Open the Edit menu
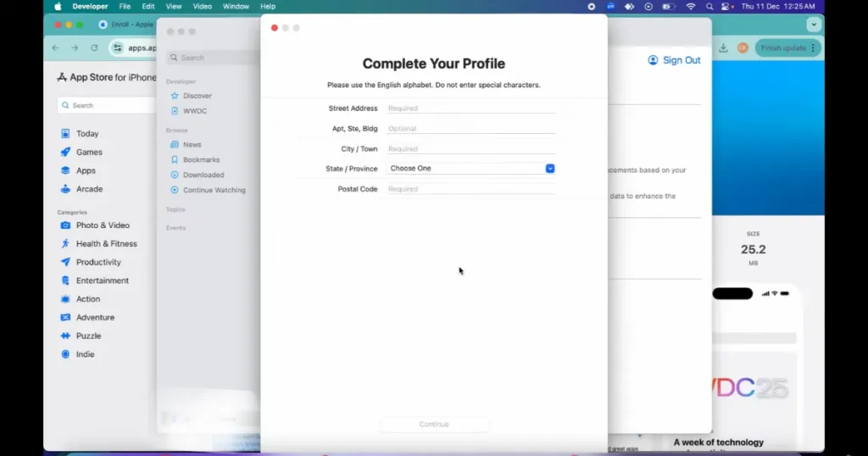Image resolution: width=868 pixels, height=456 pixels. click(x=147, y=7)
